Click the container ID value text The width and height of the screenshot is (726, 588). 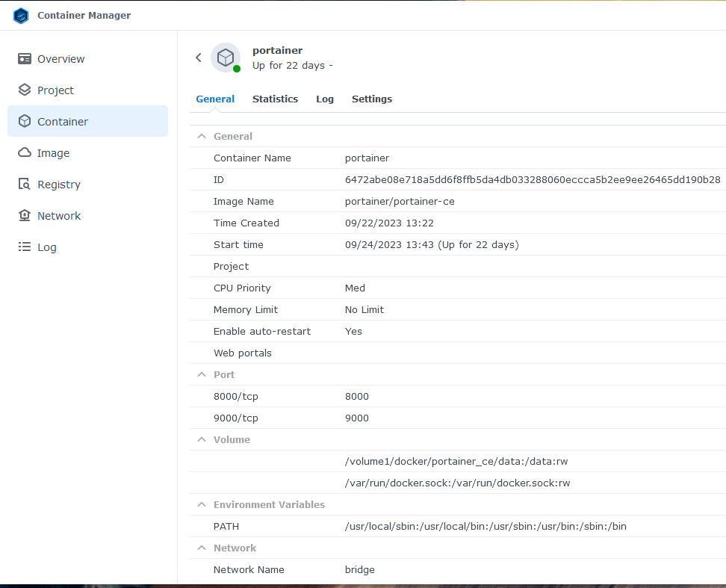(533, 180)
